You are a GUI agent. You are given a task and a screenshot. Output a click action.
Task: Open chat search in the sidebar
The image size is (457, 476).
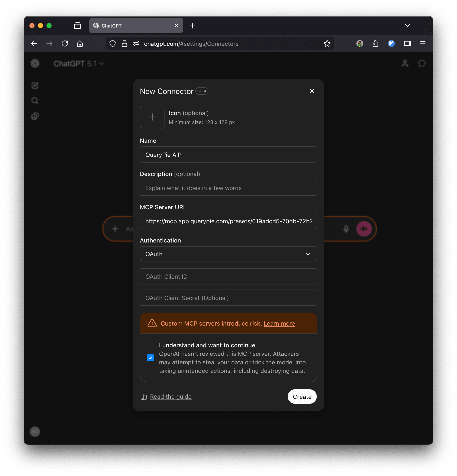(x=35, y=101)
